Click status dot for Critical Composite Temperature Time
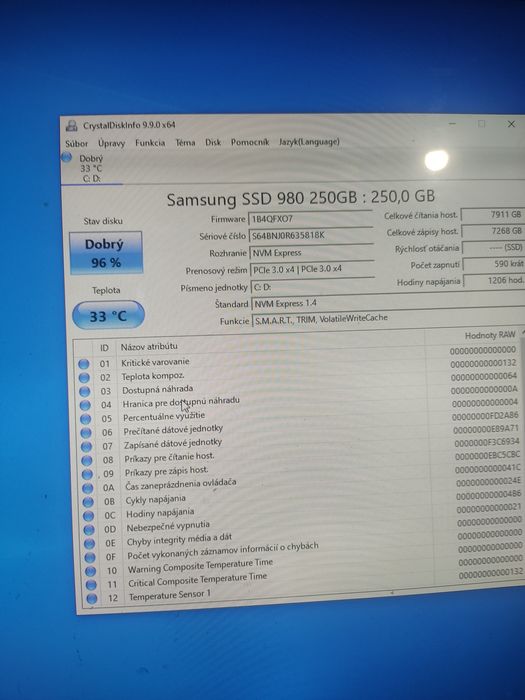525x700 pixels. (x=91, y=585)
